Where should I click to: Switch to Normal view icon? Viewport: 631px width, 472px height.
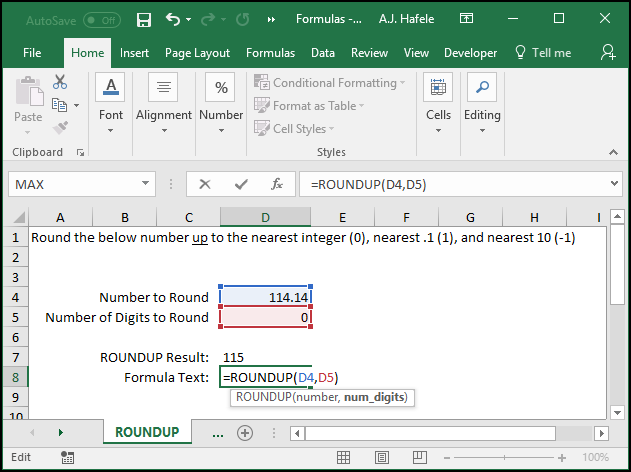(343, 458)
